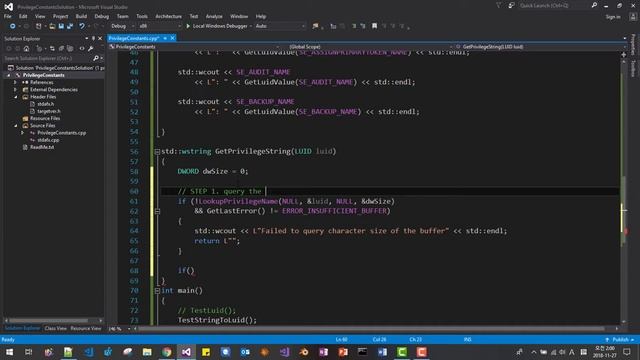640x360 pixels.
Task: Open Task View on the taskbar
Action: point(29,352)
